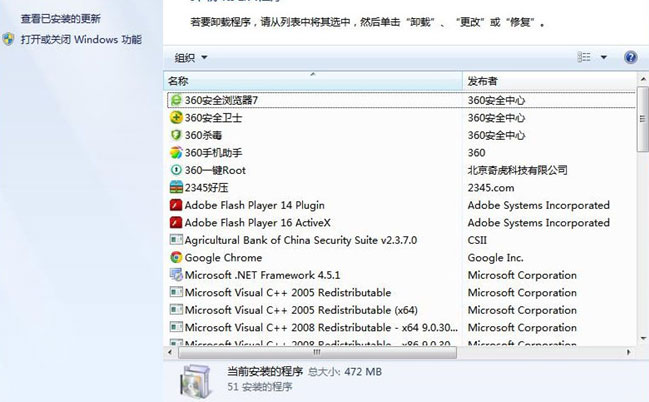Open help with the question mark icon

click(x=631, y=58)
